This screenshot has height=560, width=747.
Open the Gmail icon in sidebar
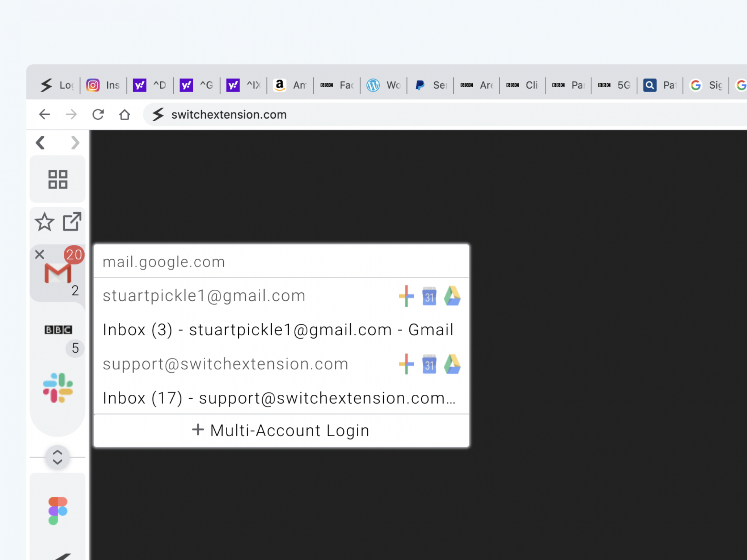[x=58, y=273]
